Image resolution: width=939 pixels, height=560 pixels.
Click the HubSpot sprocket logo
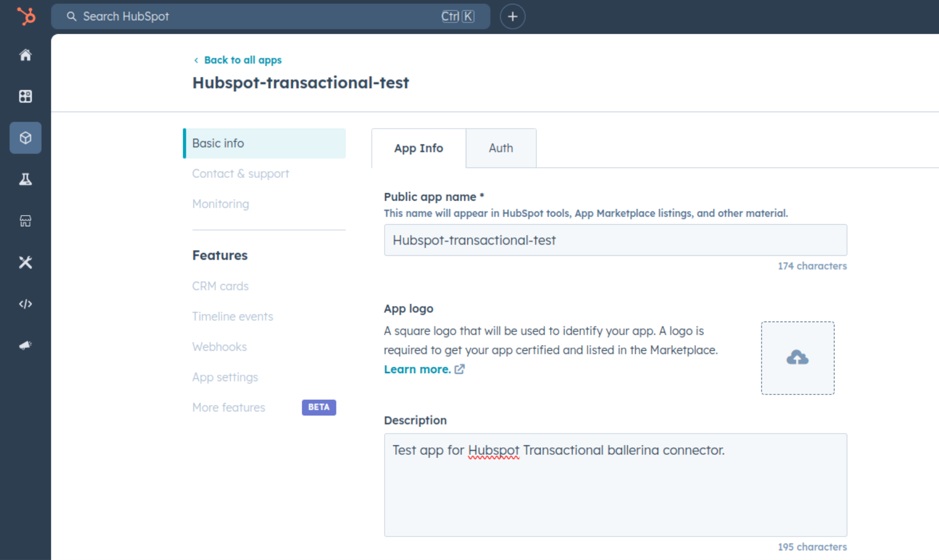coord(26,16)
